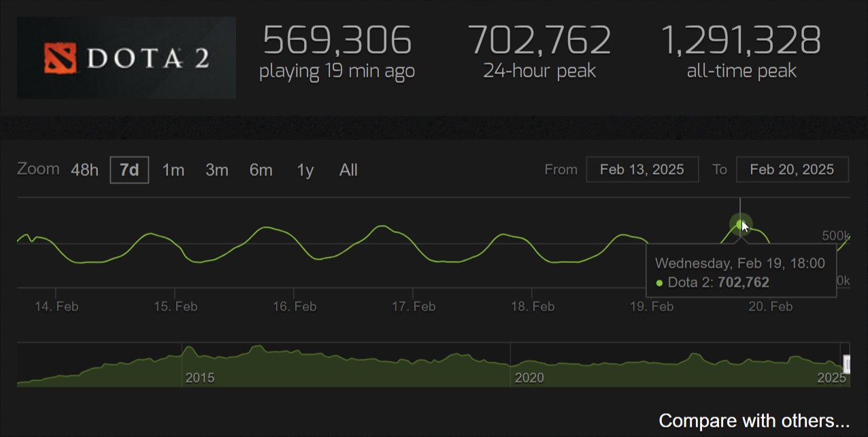Image resolution: width=868 pixels, height=437 pixels.
Task: Open the Compare with others link
Action: pos(754,421)
